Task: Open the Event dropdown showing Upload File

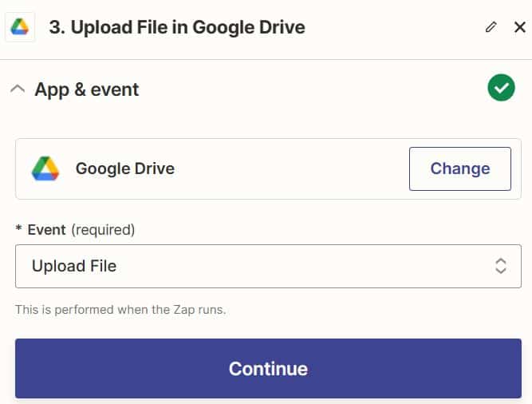Action: click(268, 266)
